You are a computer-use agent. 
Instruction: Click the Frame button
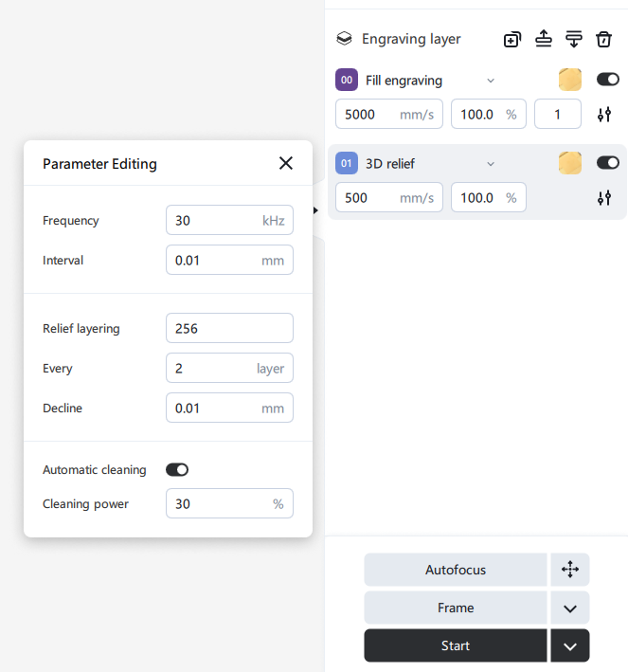[x=456, y=608]
